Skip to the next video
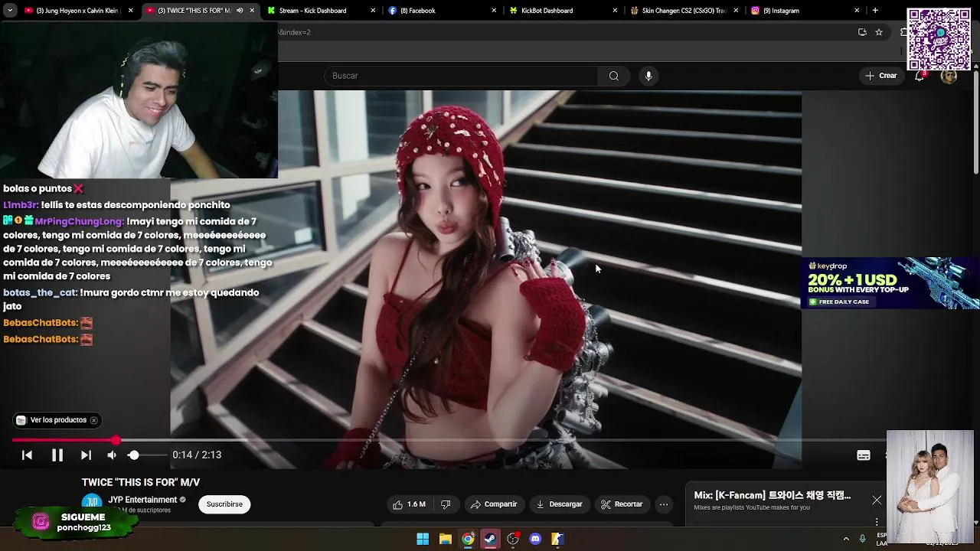The height and width of the screenshot is (551, 980). (x=86, y=455)
